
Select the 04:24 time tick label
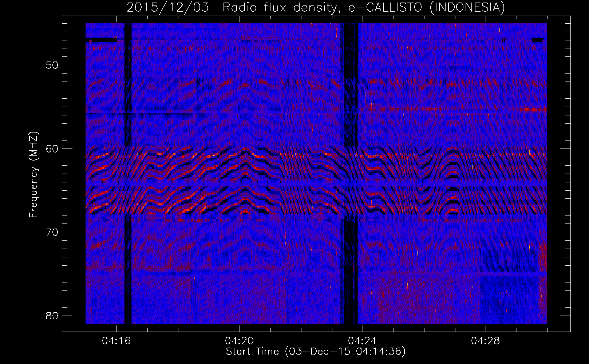[363, 341]
